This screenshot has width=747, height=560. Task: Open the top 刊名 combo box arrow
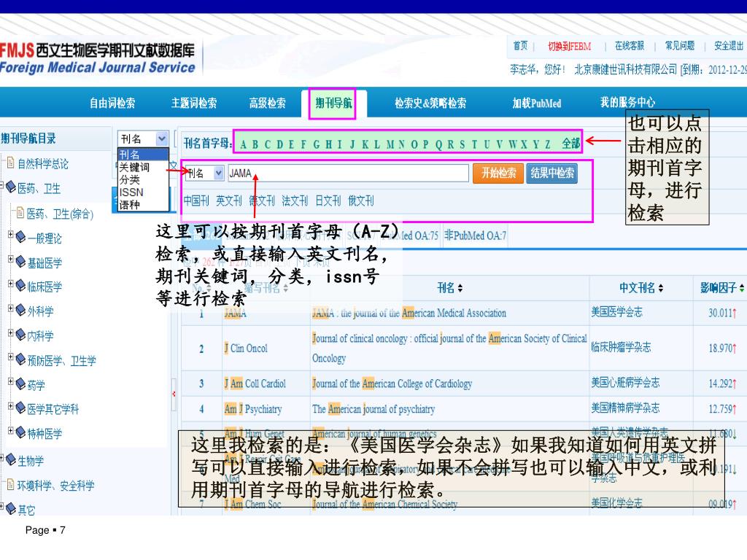[x=162, y=139]
